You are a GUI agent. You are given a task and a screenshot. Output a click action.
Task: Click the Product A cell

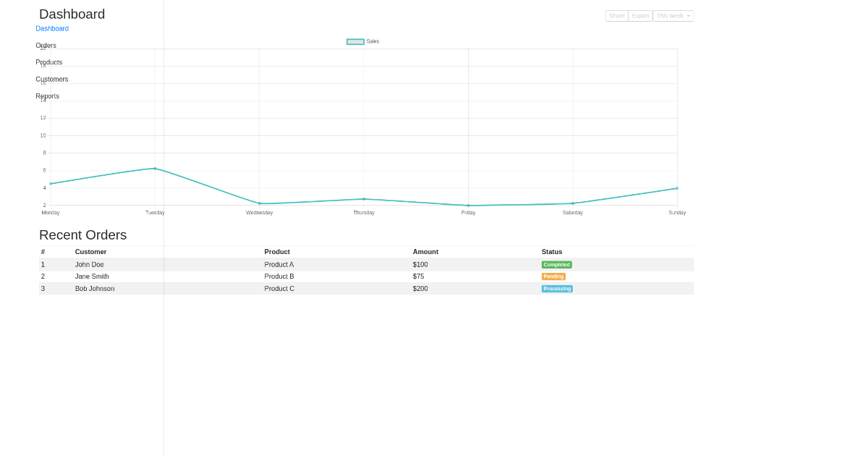point(279,265)
